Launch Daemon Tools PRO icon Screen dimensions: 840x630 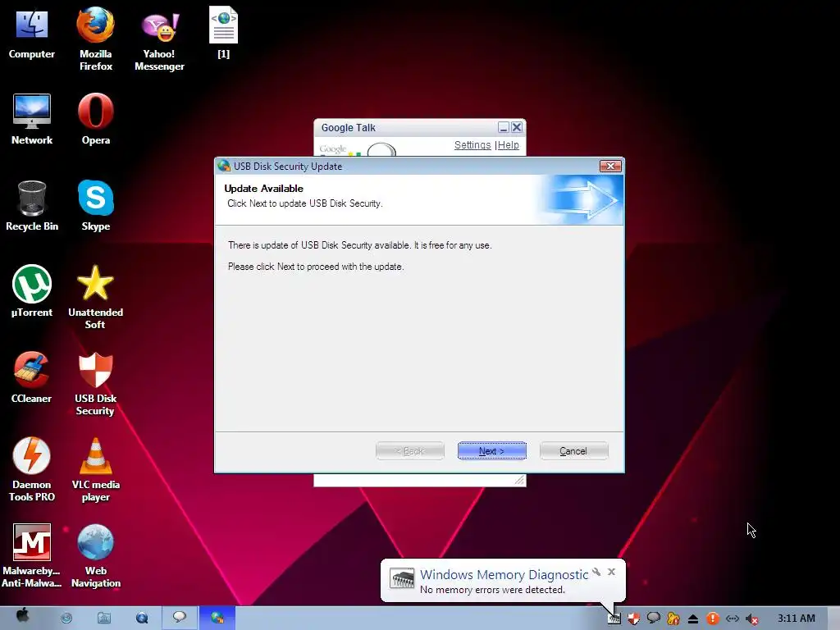[32, 470]
